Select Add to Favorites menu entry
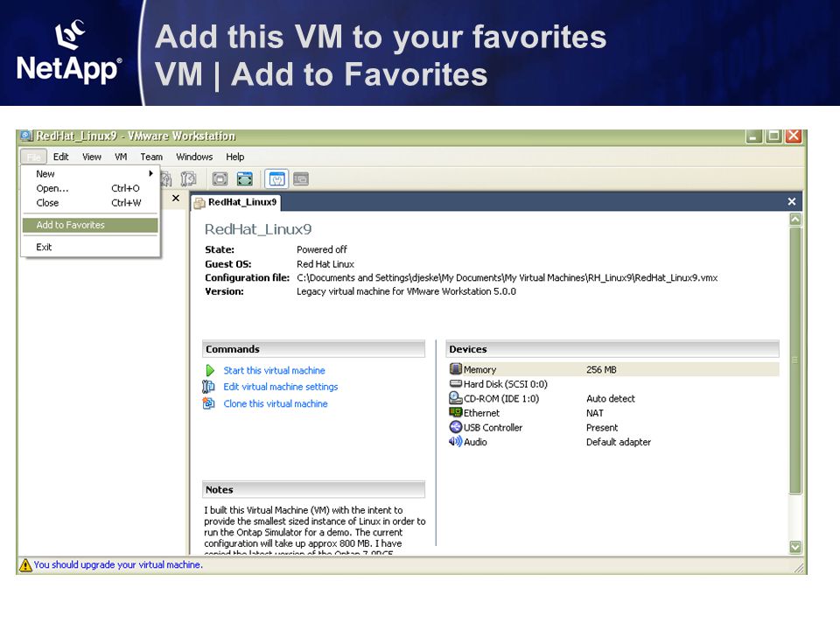 click(x=90, y=225)
